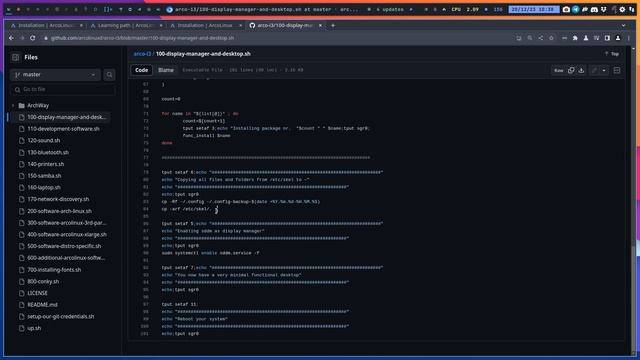Open 120-sound.sh file
Image resolution: width=640 pixels, height=360 pixels.
(44, 140)
